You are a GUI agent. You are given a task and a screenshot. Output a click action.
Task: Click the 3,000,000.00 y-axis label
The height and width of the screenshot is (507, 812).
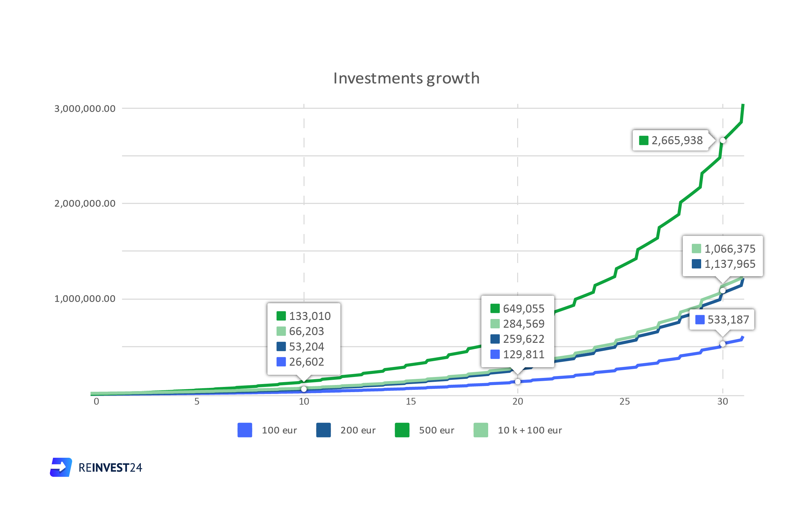[85, 109]
